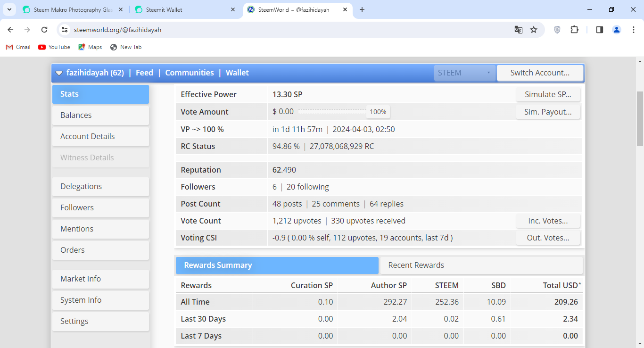
Task: Click the Switch Account button
Action: click(x=540, y=73)
